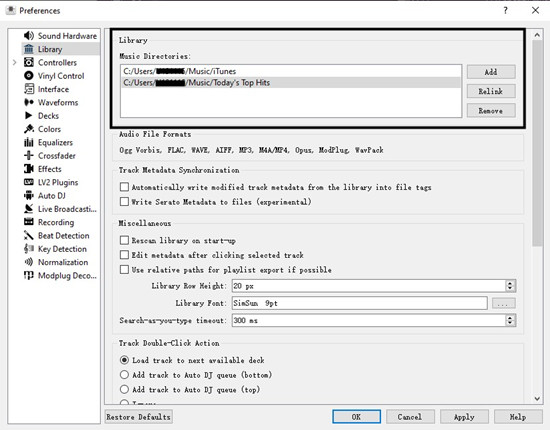This screenshot has height=430, width=550.
Task: Click the Cancel button
Action: (410, 417)
